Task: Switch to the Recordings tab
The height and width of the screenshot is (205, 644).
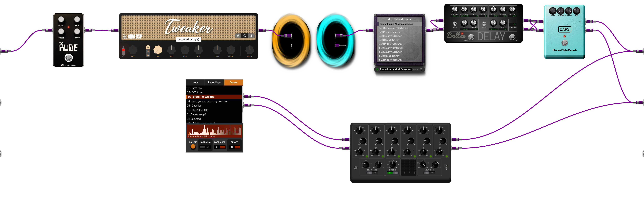Action: pyautogui.click(x=214, y=82)
